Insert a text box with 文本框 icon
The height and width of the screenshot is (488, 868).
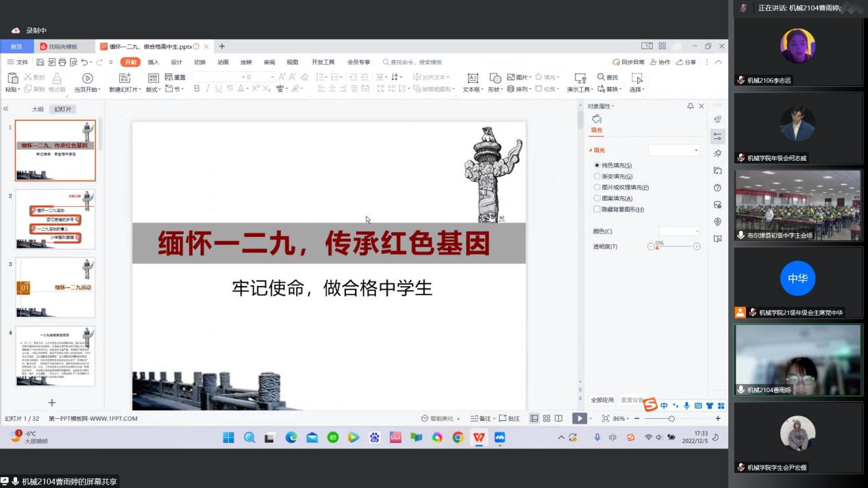pos(472,78)
